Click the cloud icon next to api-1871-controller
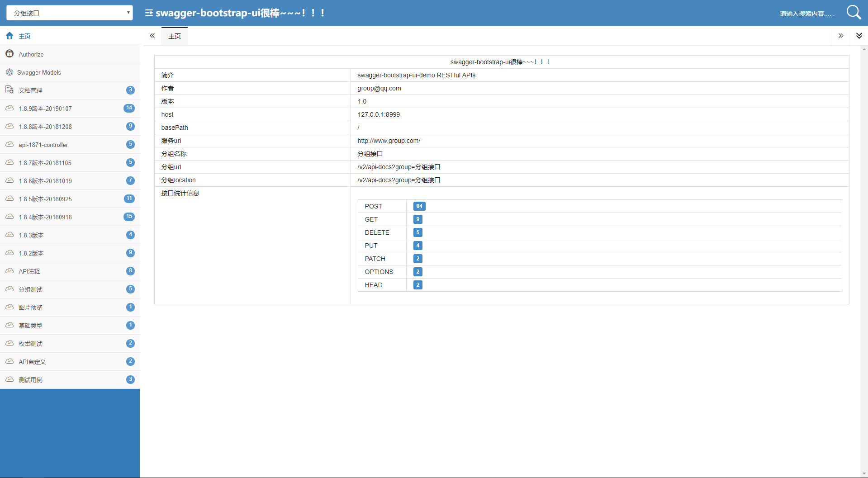The image size is (868, 478). [9, 144]
